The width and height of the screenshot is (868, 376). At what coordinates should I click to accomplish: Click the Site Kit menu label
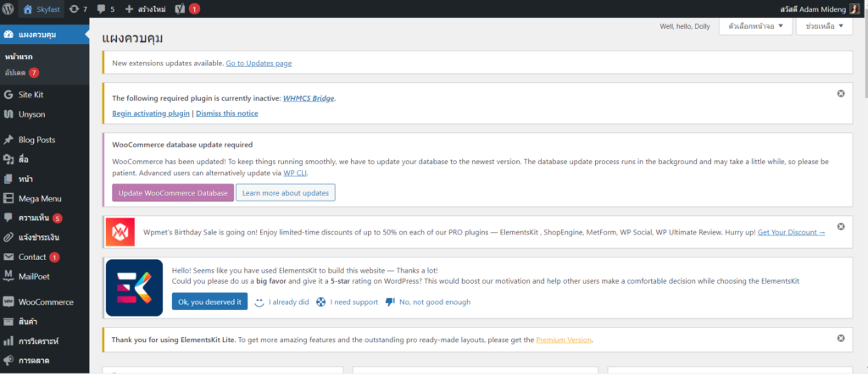click(31, 95)
